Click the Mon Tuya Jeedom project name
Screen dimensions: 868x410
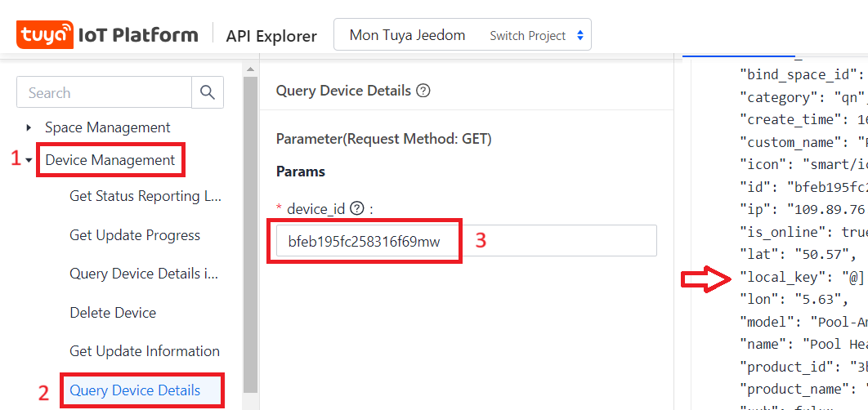tap(407, 35)
